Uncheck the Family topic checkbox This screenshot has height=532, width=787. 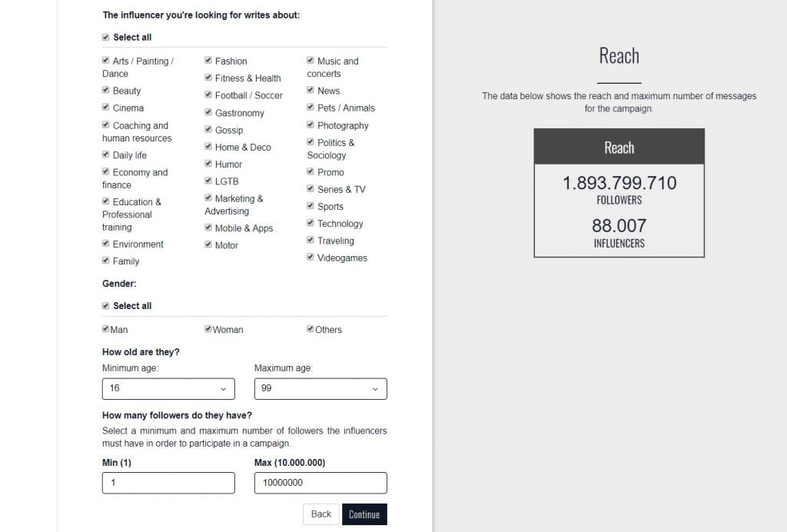click(105, 261)
